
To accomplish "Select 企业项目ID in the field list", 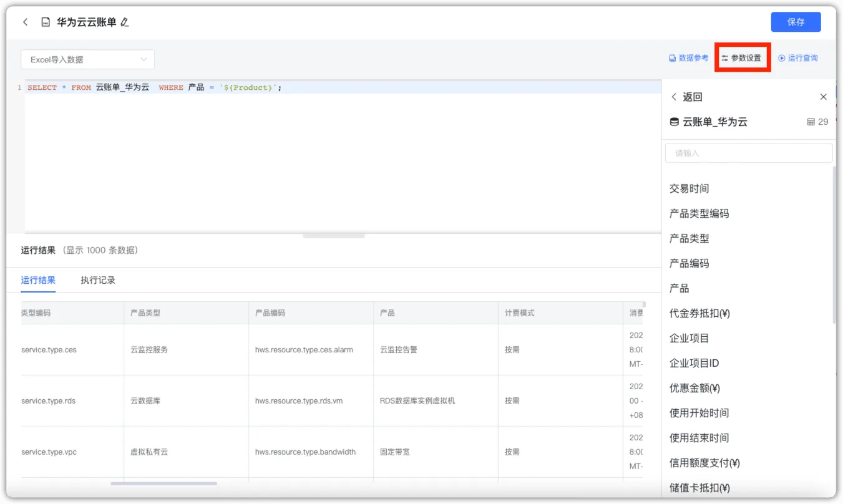I will 694,363.
